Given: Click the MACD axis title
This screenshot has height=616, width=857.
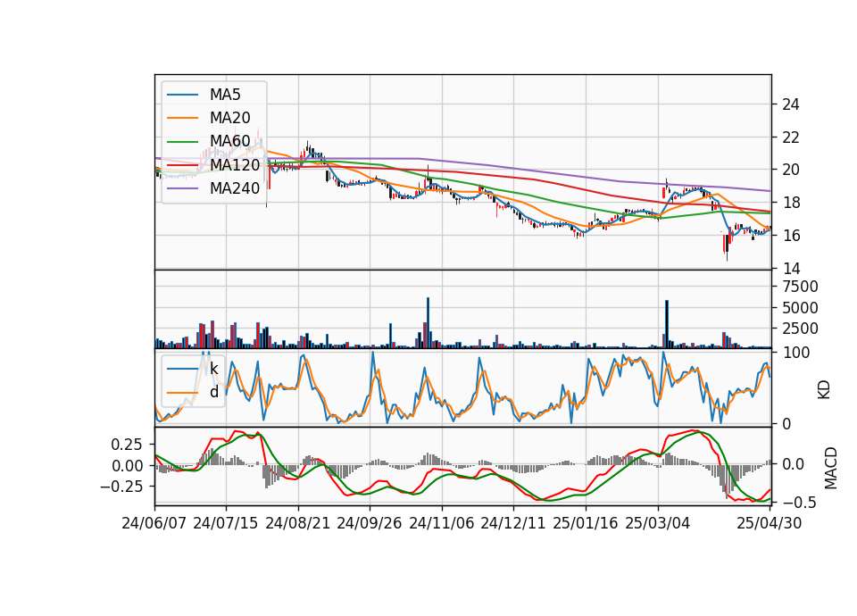Looking at the screenshot, I should tap(831, 468).
